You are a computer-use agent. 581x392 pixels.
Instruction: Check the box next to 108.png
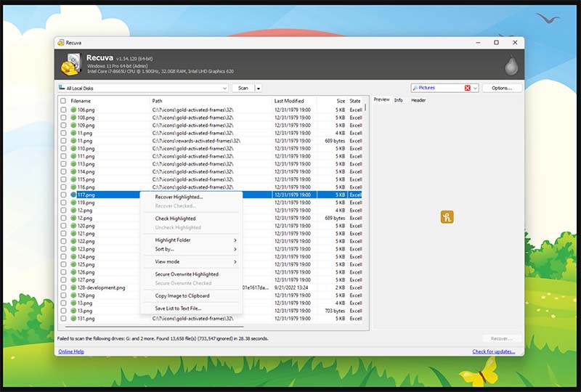point(64,118)
